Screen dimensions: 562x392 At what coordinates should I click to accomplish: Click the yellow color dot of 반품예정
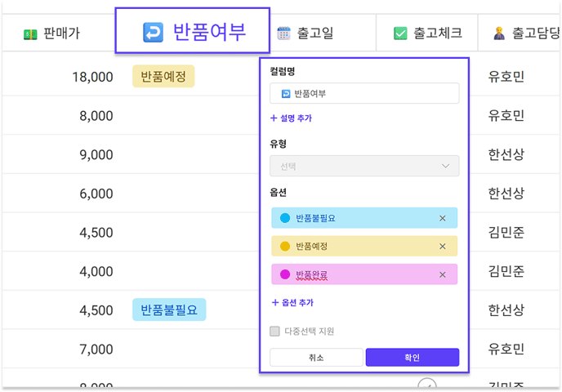coord(285,246)
